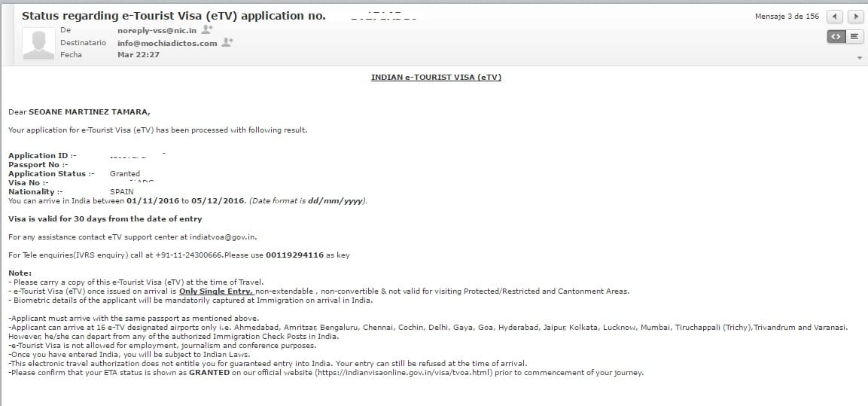Open sender address noreply-vss@nic.in
Screen dimensions: 868x406
tap(157, 30)
